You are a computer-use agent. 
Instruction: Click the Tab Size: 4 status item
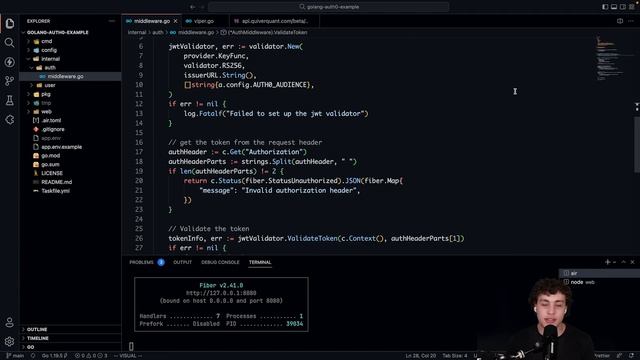(x=455, y=356)
